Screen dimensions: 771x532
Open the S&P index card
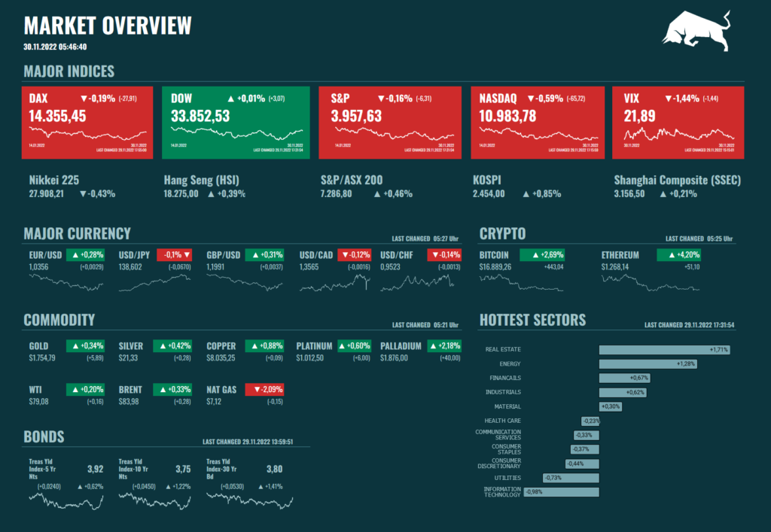point(390,123)
